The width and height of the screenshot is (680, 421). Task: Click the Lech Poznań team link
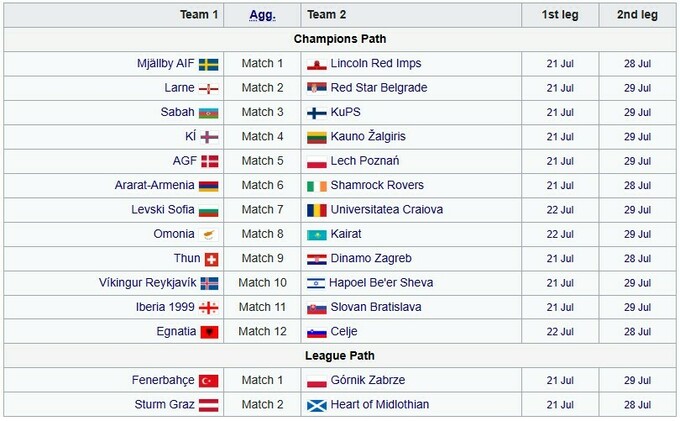[x=365, y=161]
